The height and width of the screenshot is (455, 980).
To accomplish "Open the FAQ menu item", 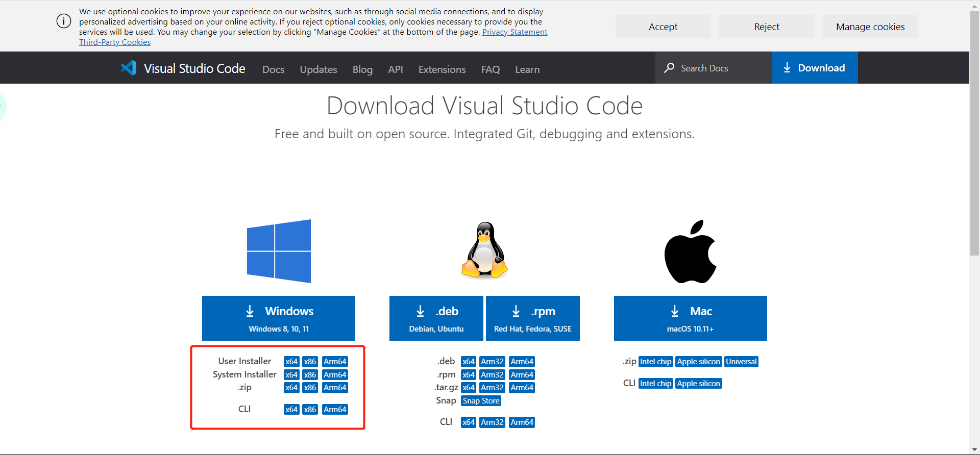I will tap(491, 69).
